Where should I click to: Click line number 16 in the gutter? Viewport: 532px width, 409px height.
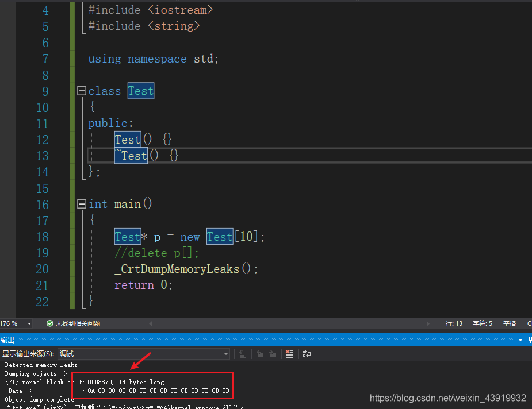[43, 204]
